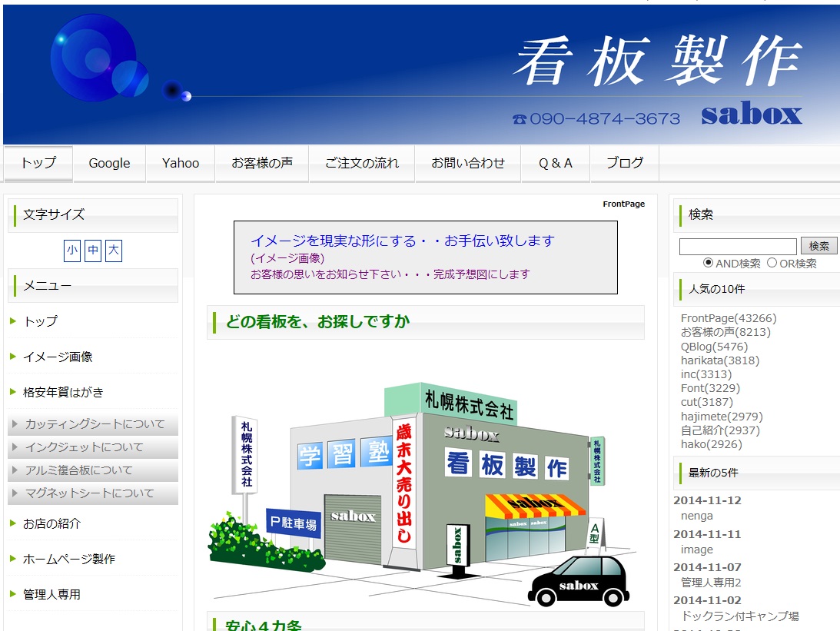The width and height of the screenshot is (840, 631).
Task: Open recent page ドックラン付キャンプ場
Action: coord(740,616)
